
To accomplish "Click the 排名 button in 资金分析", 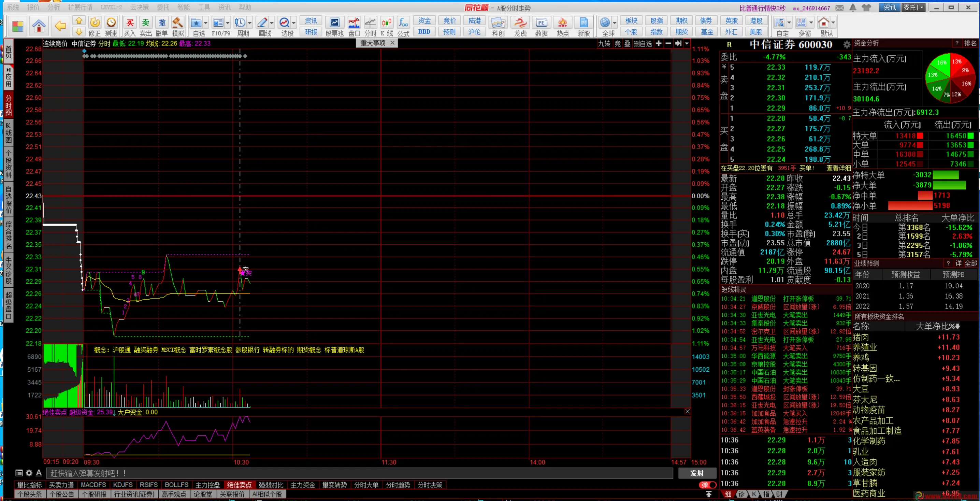I will (970, 43).
